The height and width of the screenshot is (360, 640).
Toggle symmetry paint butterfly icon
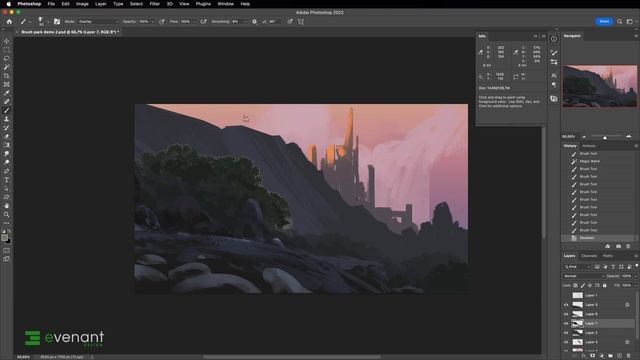point(301,22)
